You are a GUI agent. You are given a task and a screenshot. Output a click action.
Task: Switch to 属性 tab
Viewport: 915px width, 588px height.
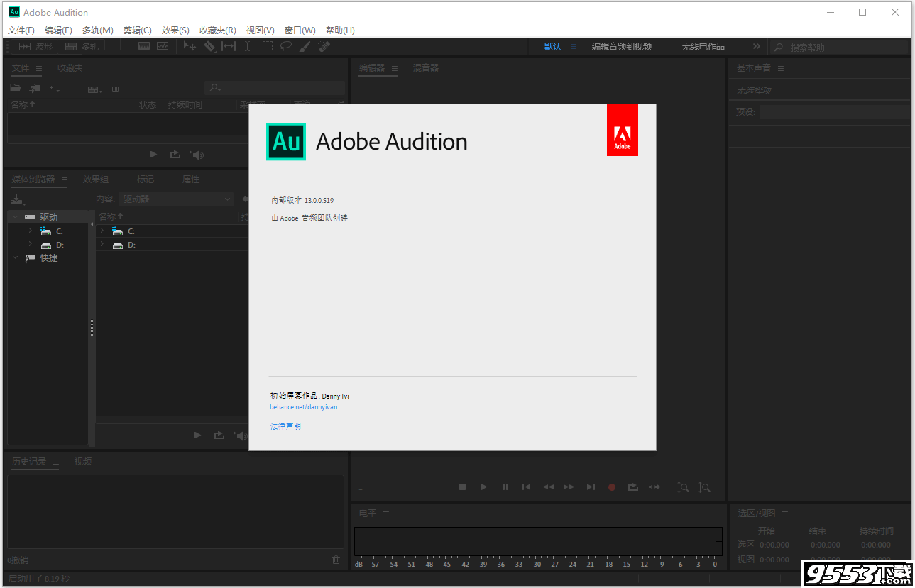click(x=191, y=179)
